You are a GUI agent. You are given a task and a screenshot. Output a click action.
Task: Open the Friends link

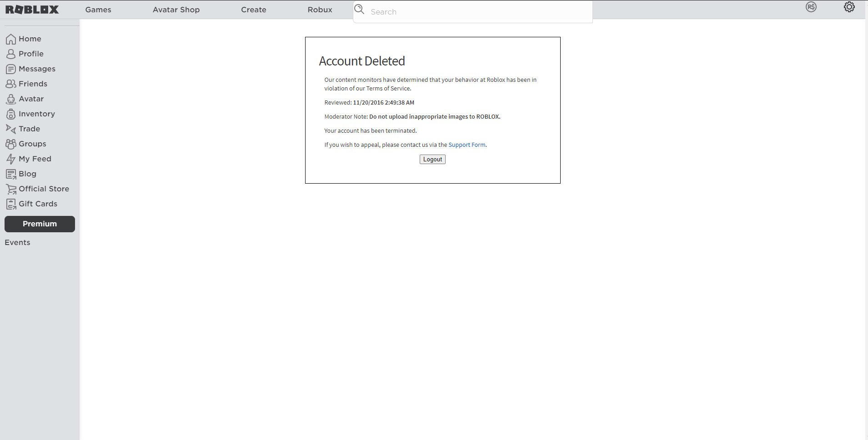click(33, 84)
